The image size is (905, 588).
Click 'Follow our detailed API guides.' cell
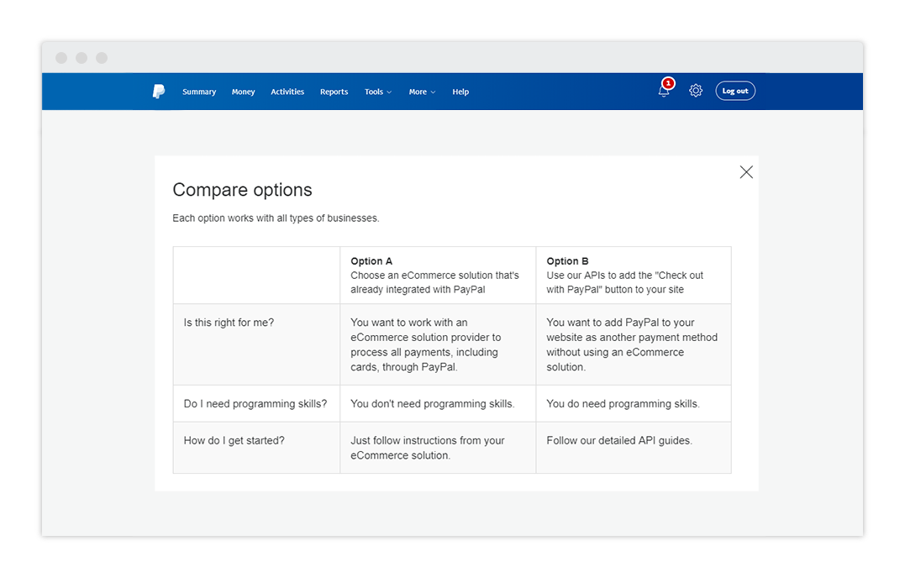(x=634, y=447)
